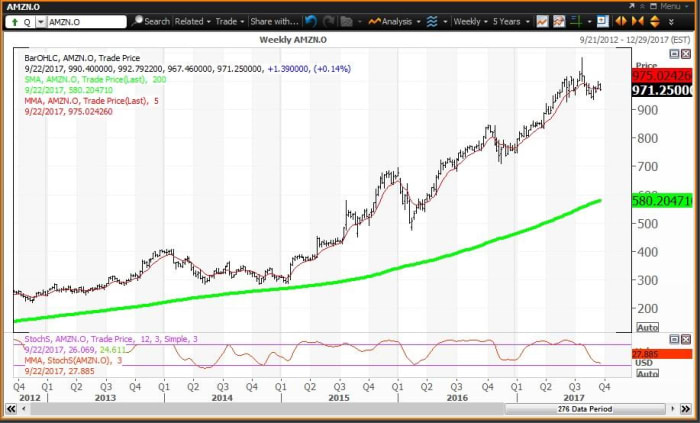
Task: Click the Share with... button
Action: (x=273, y=20)
